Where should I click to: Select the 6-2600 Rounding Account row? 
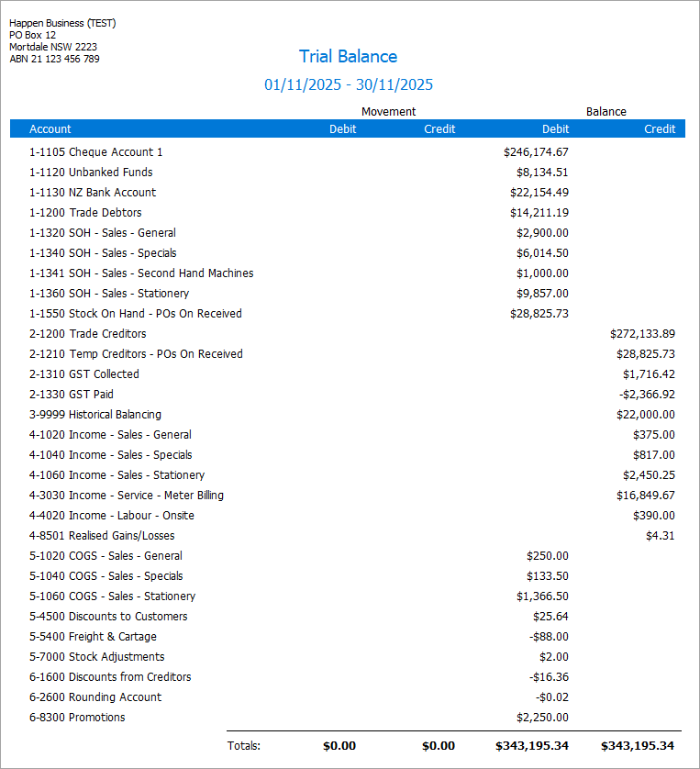click(95, 697)
